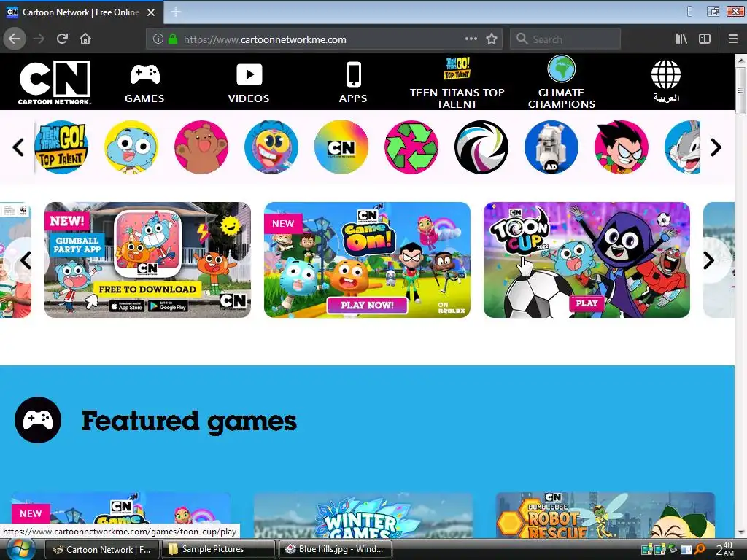Show previous promo banner
Screen dimensions: 747x560
coord(26,260)
